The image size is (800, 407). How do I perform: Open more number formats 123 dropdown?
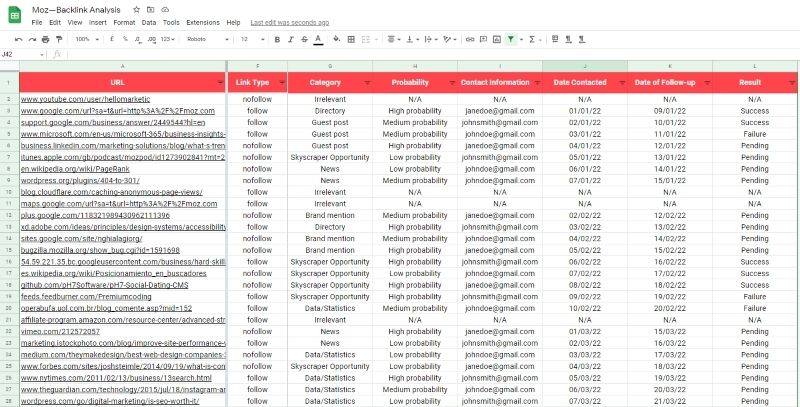click(x=167, y=39)
